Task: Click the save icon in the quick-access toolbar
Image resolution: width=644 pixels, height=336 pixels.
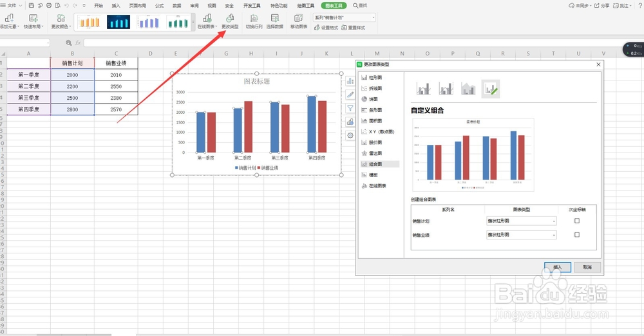Action: (x=31, y=6)
